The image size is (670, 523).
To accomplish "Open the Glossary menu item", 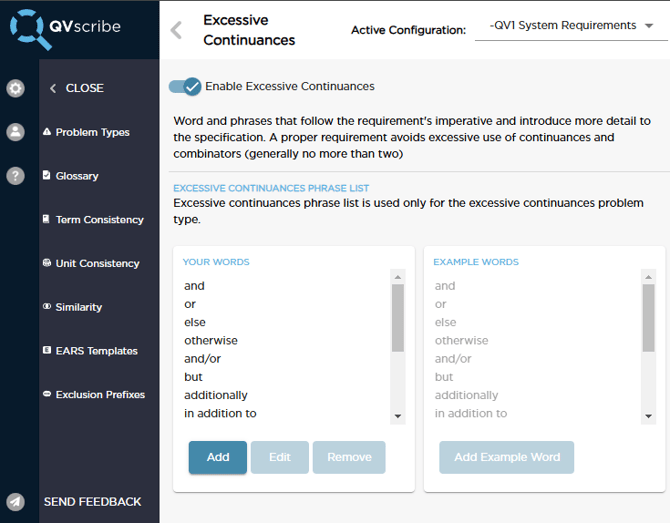I will pos(77,176).
